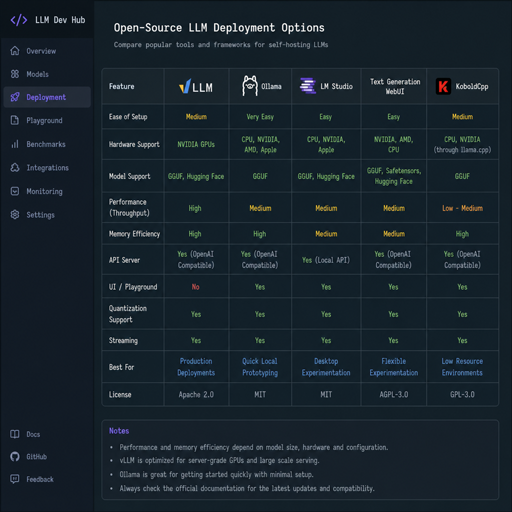The height and width of the screenshot is (512, 512).
Task: Click the Best For row label
Action: [121, 367]
